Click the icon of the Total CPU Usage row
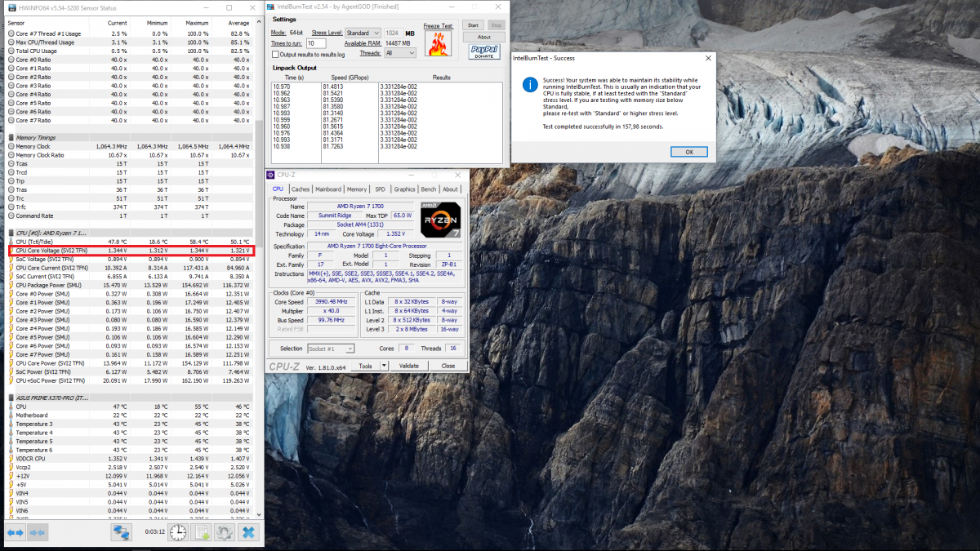This screenshot has height=551, width=980. pos(11,51)
